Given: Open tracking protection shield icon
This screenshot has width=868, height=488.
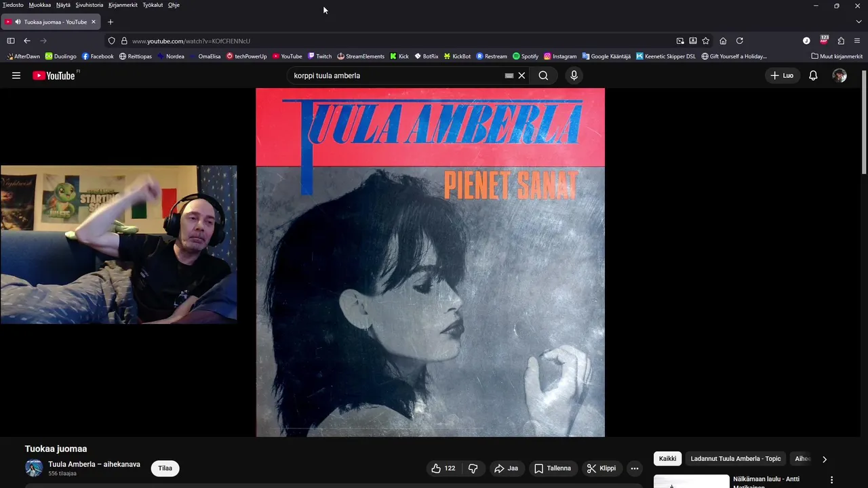Looking at the screenshot, I should pyautogui.click(x=112, y=41).
